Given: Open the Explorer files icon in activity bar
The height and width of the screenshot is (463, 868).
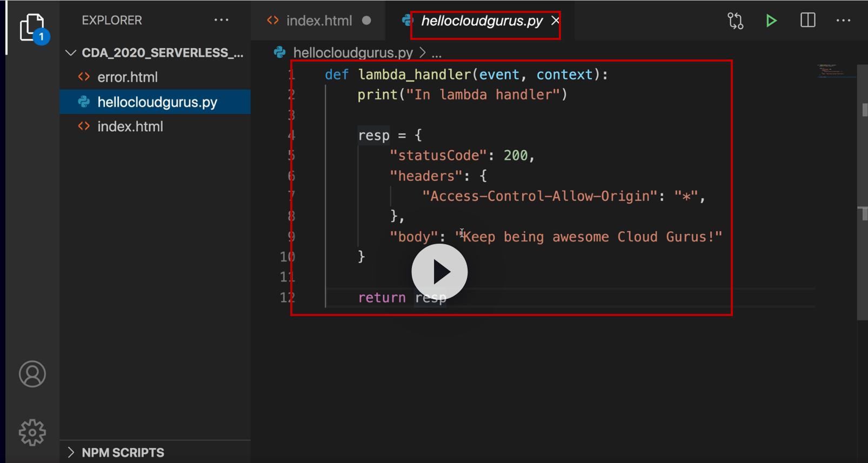Looking at the screenshot, I should click(x=32, y=28).
